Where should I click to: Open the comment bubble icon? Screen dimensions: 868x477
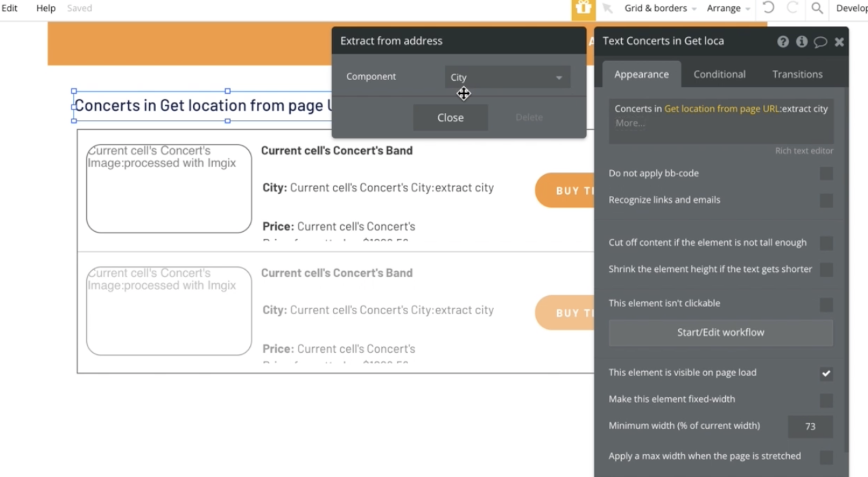(x=820, y=42)
